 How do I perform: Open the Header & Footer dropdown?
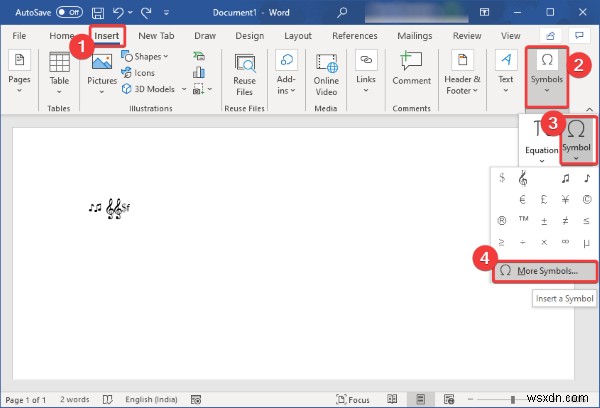click(462, 73)
